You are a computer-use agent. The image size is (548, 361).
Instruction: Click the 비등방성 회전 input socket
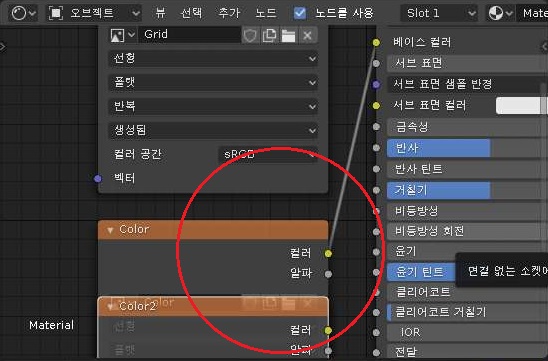pyautogui.click(x=376, y=231)
